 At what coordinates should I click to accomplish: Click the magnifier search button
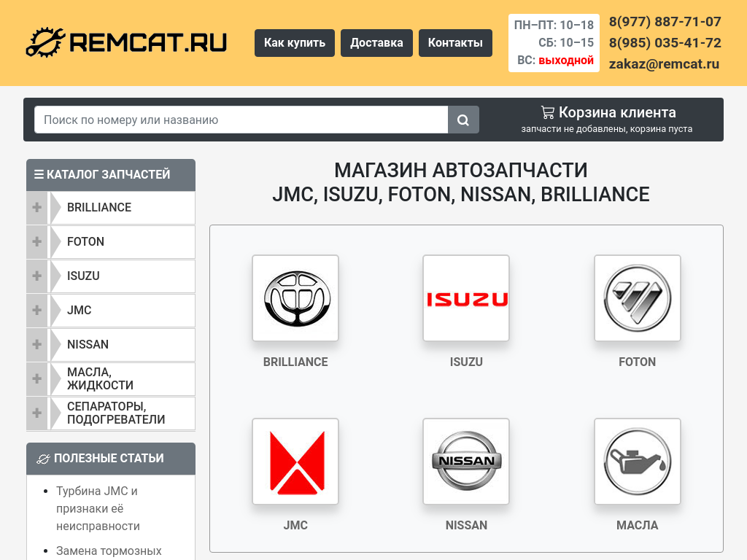tap(463, 120)
